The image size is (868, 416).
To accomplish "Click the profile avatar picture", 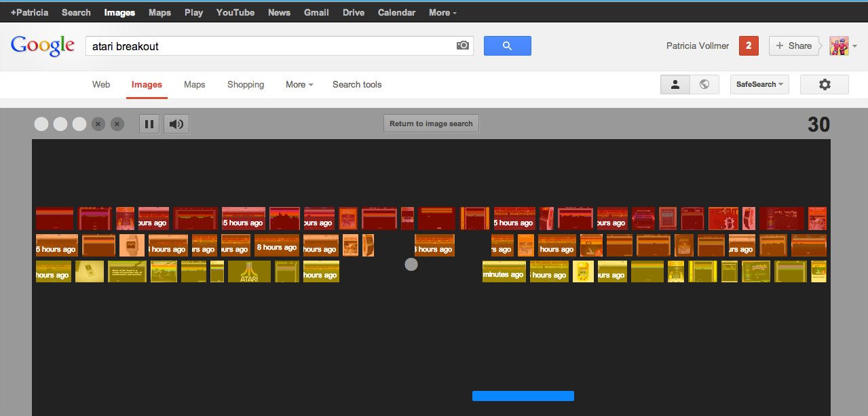I will click(839, 45).
